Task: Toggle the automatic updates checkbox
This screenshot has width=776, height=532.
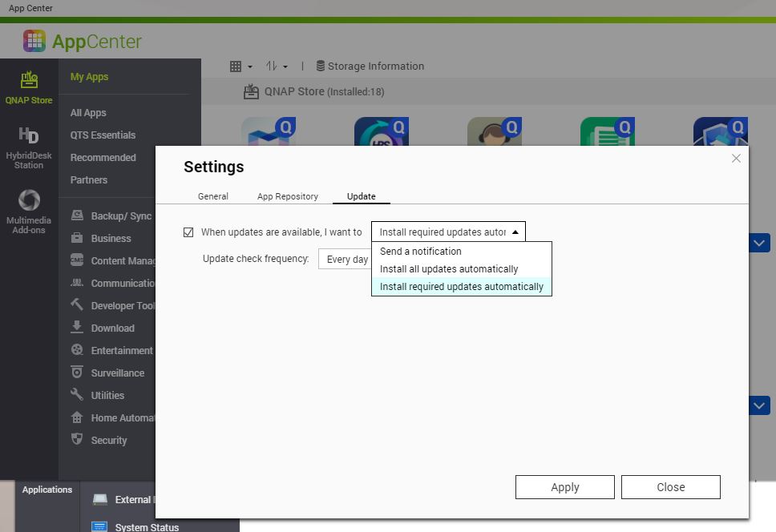Action: 188,232
